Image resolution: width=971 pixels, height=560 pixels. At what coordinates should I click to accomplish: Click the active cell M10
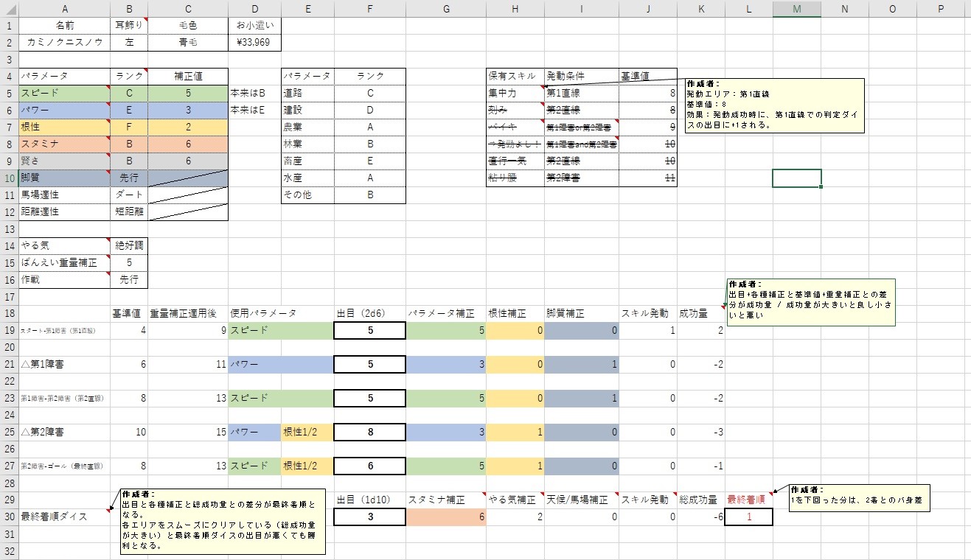[x=797, y=178]
